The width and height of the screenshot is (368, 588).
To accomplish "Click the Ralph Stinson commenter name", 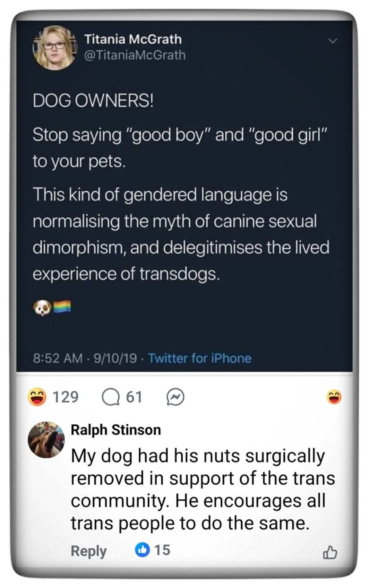I will (116, 430).
